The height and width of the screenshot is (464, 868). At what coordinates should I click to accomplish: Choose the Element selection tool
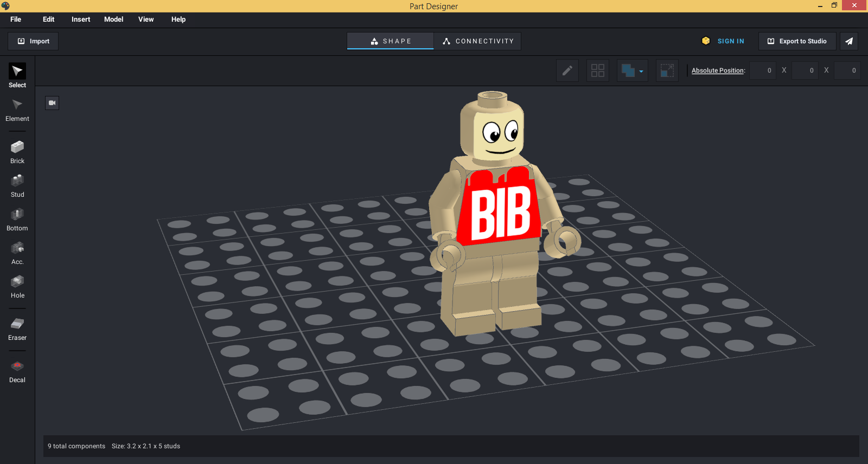pyautogui.click(x=17, y=110)
